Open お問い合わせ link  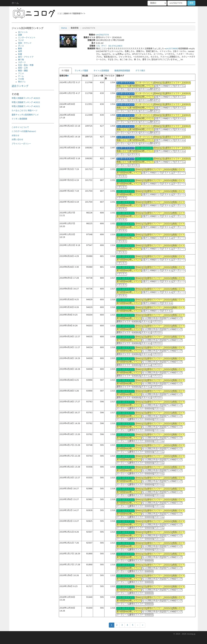(x=17, y=139)
